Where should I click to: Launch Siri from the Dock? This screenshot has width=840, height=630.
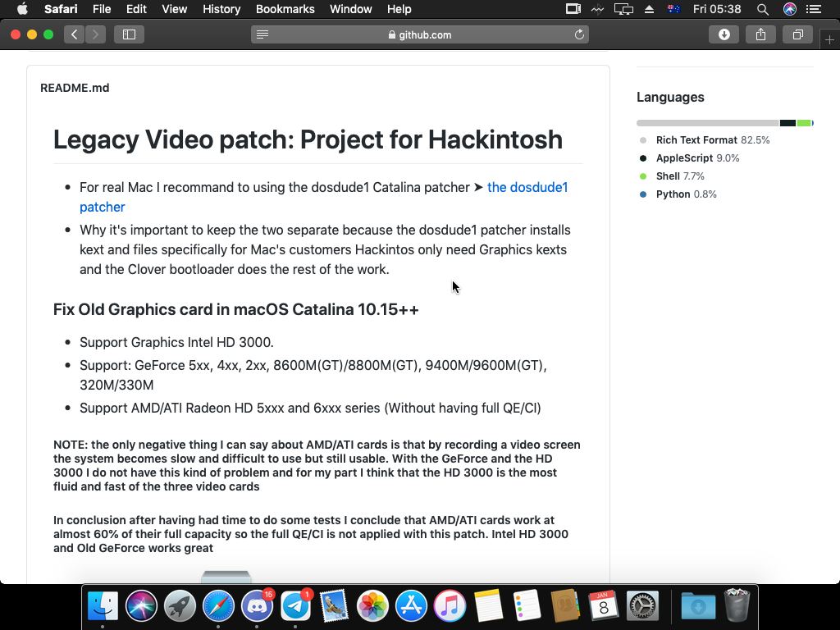[141, 606]
